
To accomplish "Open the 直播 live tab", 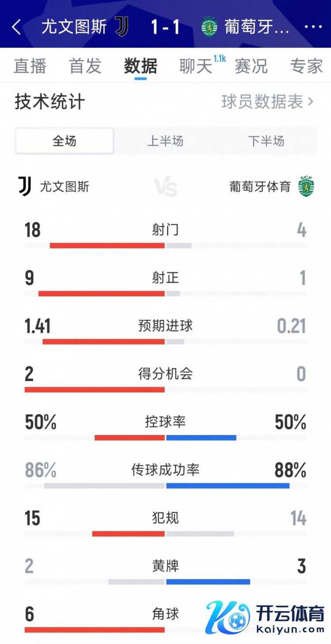I will point(30,66).
